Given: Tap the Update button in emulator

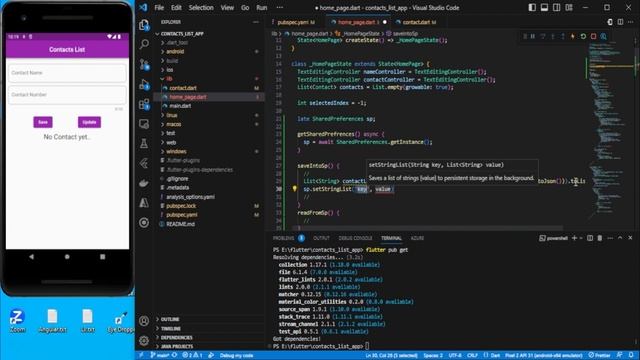Looking at the screenshot, I should (89, 122).
